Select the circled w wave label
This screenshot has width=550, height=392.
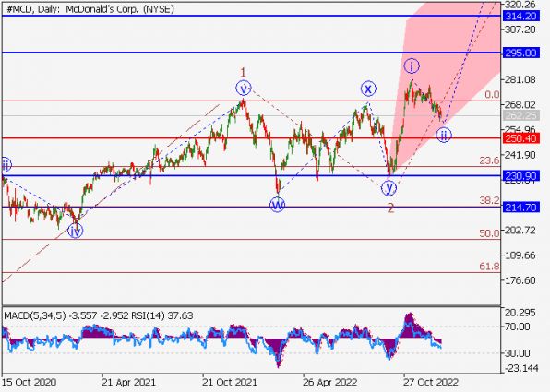coord(277,205)
